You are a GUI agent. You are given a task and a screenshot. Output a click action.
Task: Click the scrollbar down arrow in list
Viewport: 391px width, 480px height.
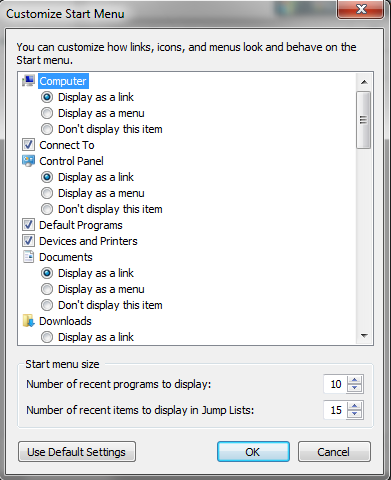[364, 336]
